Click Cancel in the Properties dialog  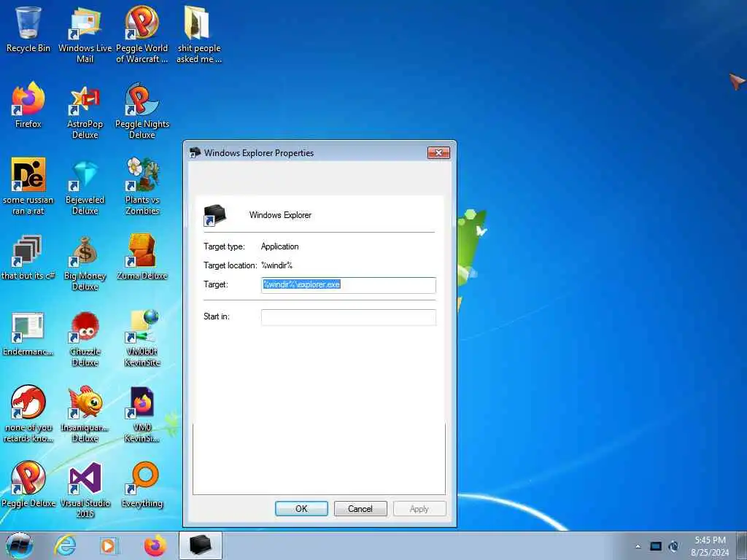click(x=360, y=508)
